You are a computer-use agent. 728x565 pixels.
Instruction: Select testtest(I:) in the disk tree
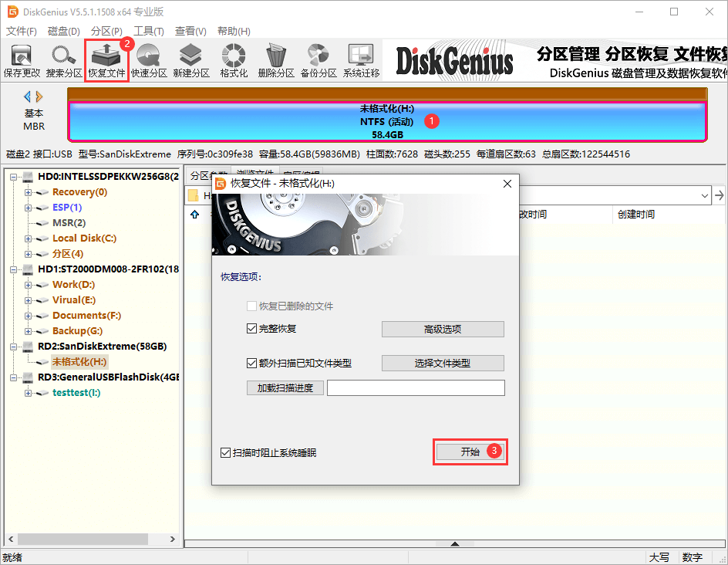pyautogui.click(x=76, y=393)
